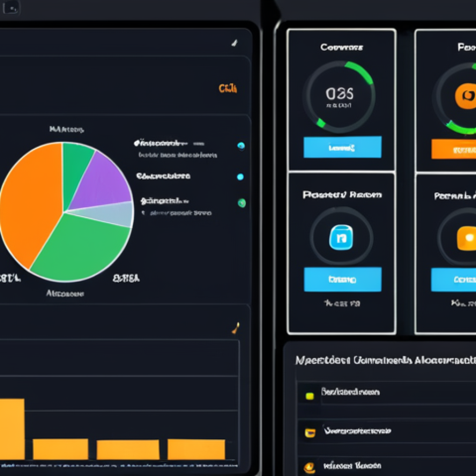Click the blue rounded-square icon in the lower-left card
Viewport: 476px width, 476px height.
[x=341, y=238]
